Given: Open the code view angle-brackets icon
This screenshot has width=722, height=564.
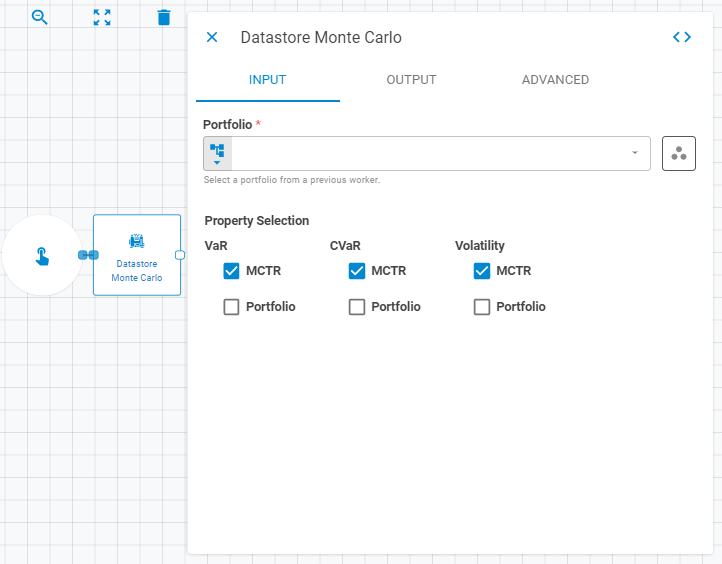Looking at the screenshot, I should pyautogui.click(x=682, y=37).
